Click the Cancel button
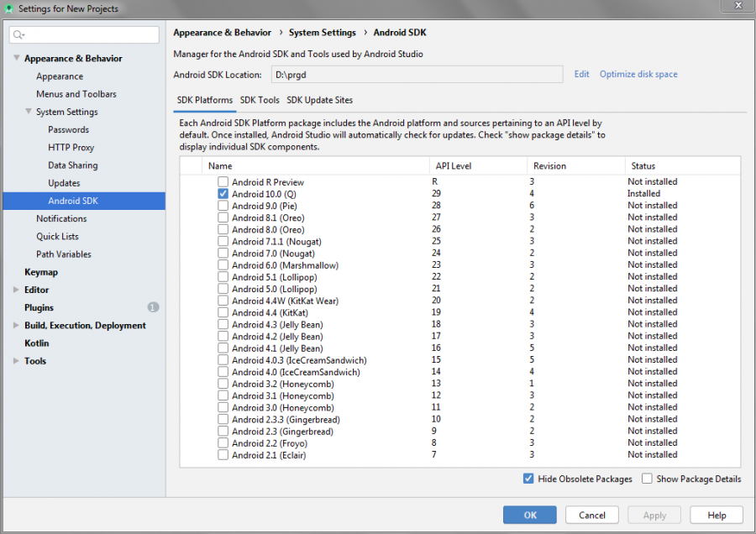This screenshot has height=534, width=756. pyautogui.click(x=592, y=515)
